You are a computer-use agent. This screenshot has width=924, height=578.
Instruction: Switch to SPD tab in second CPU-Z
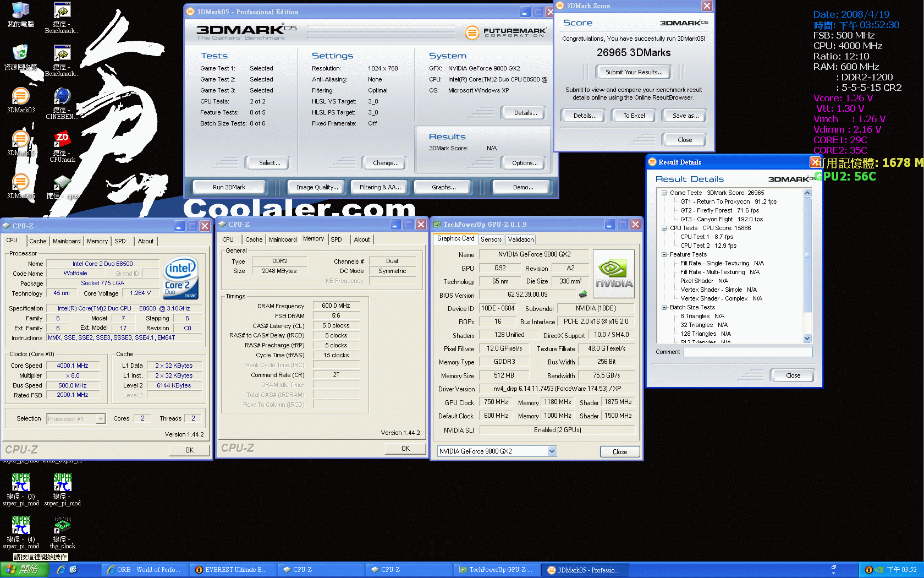pyautogui.click(x=336, y=239)
